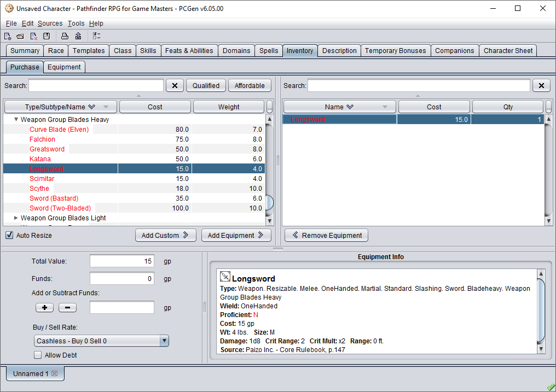Switch to the Domains tab
Image resolution: width=556 pixels, height=392 pixels.
[236, 51]
